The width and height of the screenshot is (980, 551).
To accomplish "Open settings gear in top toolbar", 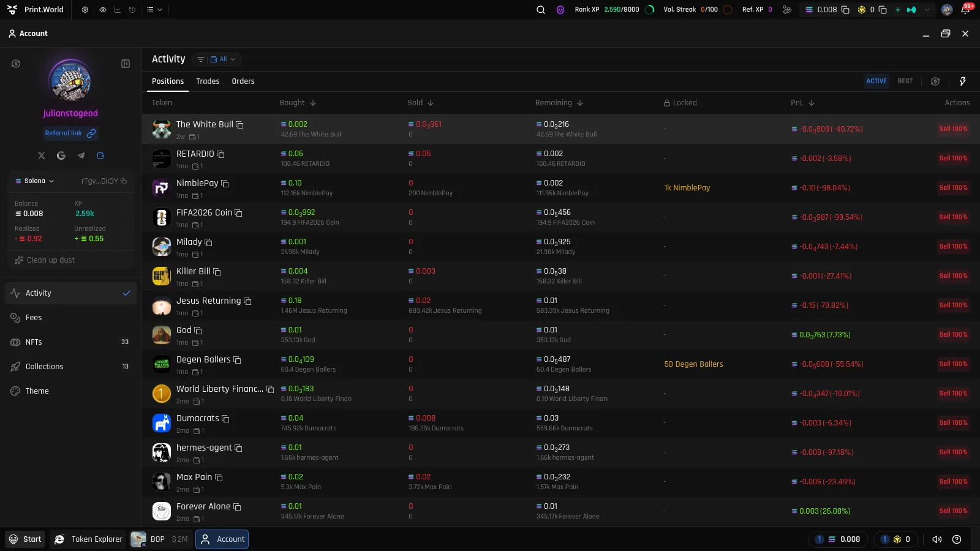I will tap(85, 10).
